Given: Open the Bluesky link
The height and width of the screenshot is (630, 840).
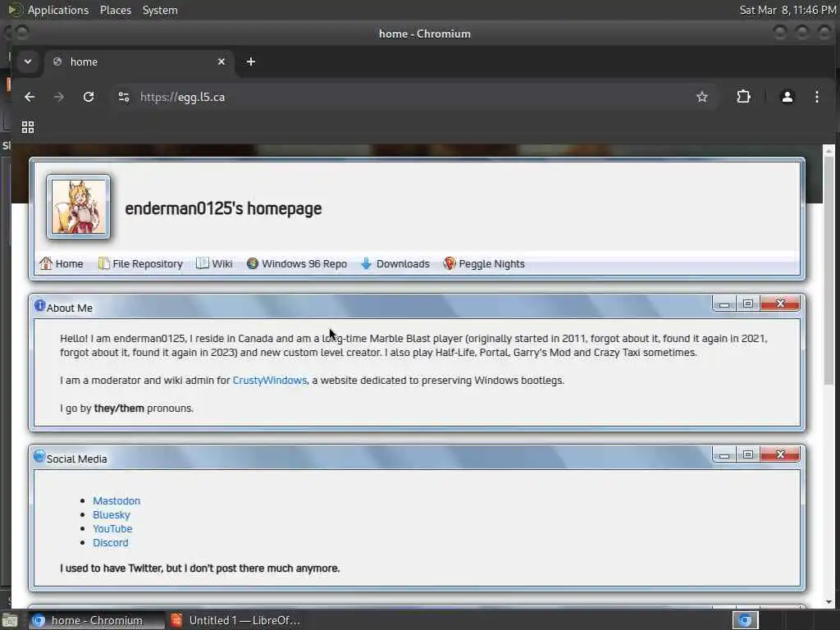Looking at the screenshot, I should pyautogui.click(x=112, y=515).
